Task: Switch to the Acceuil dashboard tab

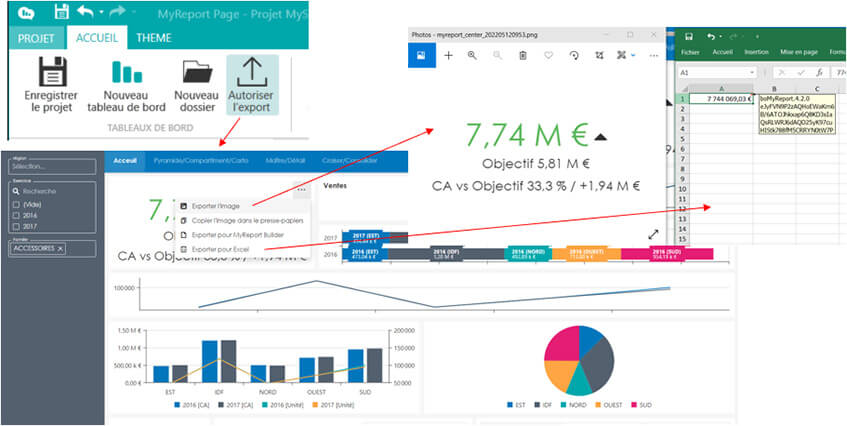Action: point(125,161)
